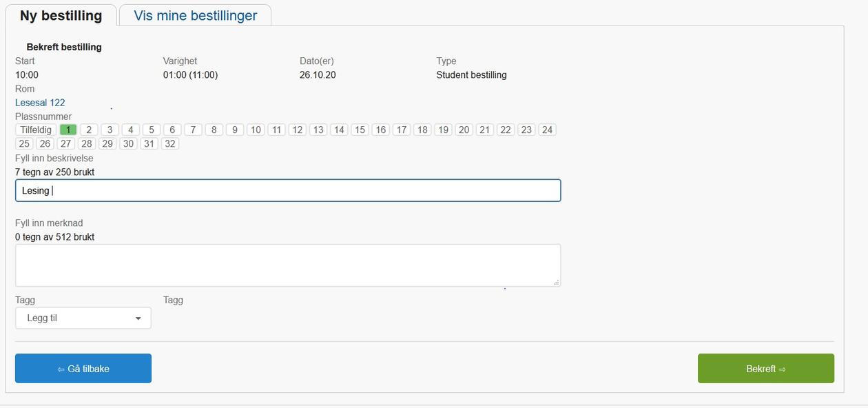
Task: Confirm booking with the Bekreft button
Action: [765, 369]
